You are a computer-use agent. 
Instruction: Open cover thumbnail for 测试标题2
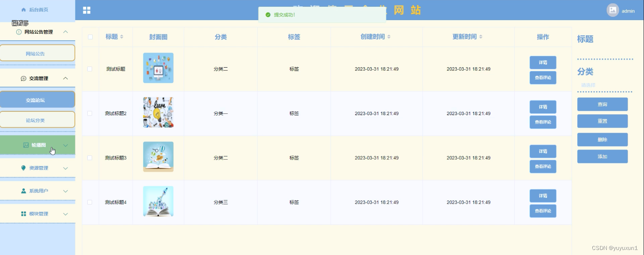click(x=158, y=113)
